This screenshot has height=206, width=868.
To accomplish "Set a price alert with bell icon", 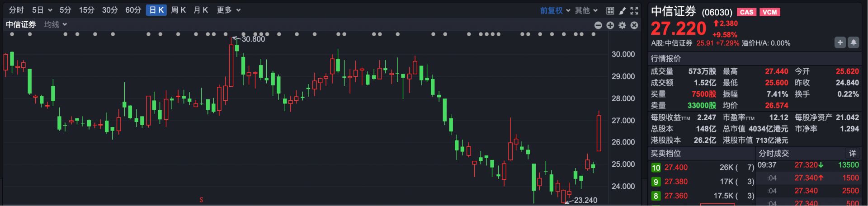I will 853,42.
